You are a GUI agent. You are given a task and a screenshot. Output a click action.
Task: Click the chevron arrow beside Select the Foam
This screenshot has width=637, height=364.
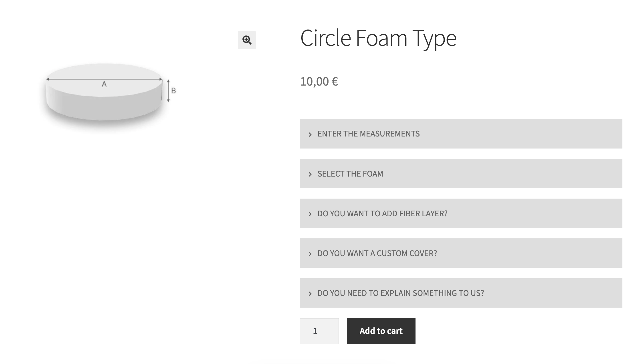pos(310,174)
